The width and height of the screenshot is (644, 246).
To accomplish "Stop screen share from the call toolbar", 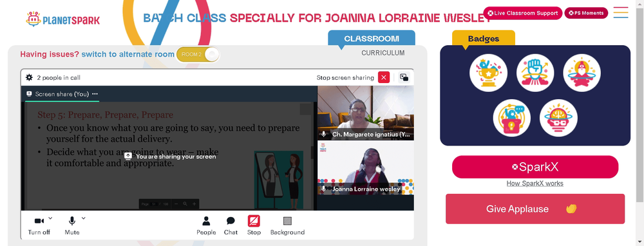I will (254, 225).
